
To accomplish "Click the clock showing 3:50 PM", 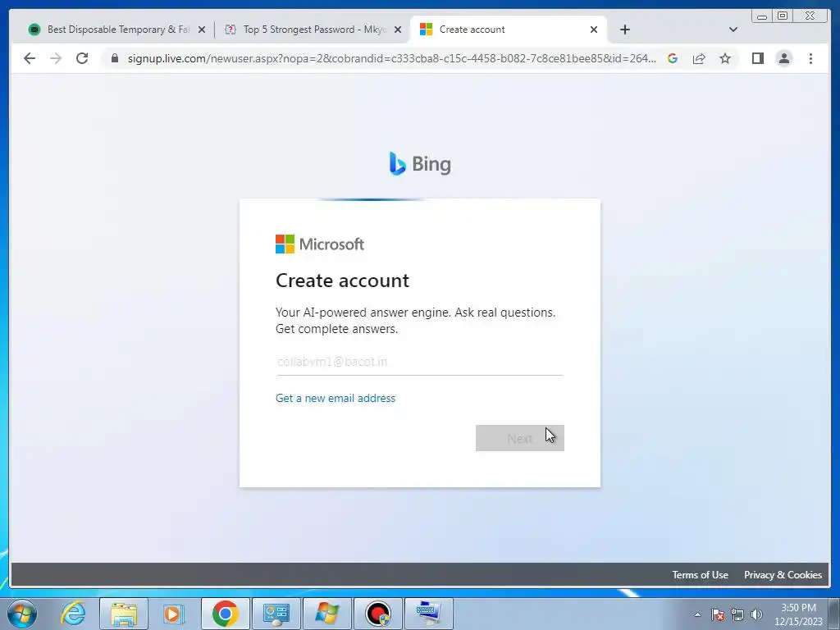I will pos(798,614).
